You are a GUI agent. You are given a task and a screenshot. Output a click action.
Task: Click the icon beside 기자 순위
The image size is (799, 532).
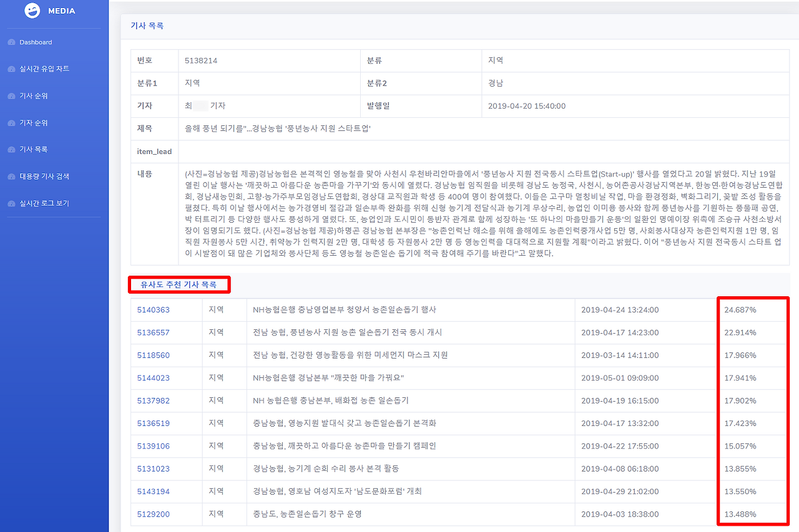(x=11, y=123)
